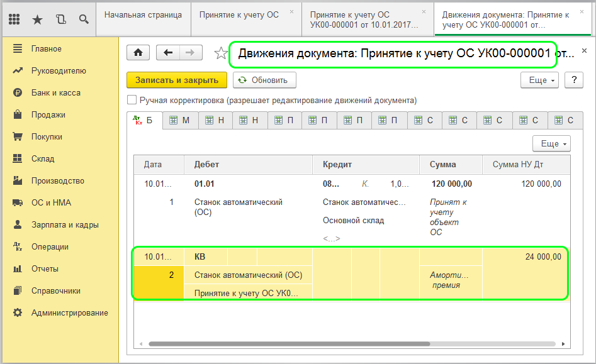Open help with question mark button
Image resolution: width=596 pixels, height=364 pixels.
[574, 80]
